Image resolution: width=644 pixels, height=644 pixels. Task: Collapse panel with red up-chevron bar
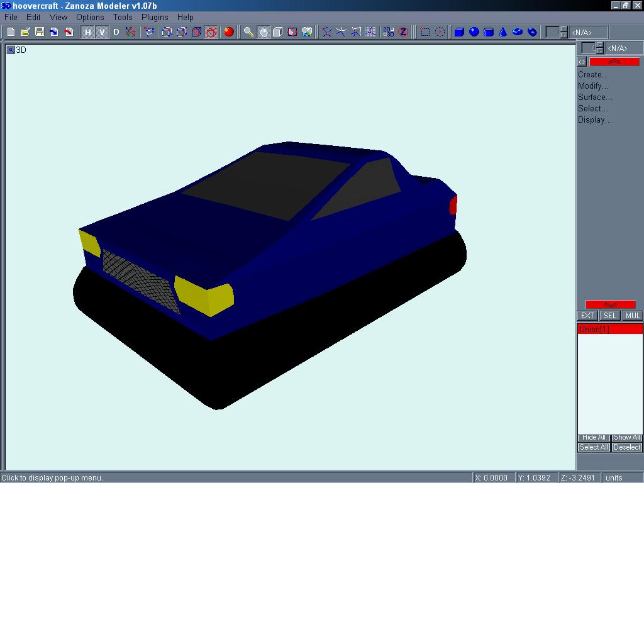click(x=614, y=62)
